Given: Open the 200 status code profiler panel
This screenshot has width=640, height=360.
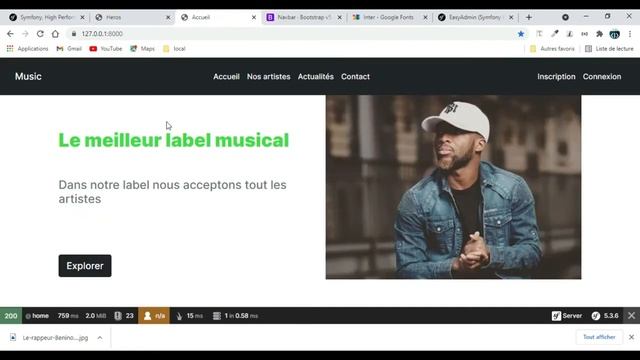Looking at the screenshot, I should tap(11, 316).
